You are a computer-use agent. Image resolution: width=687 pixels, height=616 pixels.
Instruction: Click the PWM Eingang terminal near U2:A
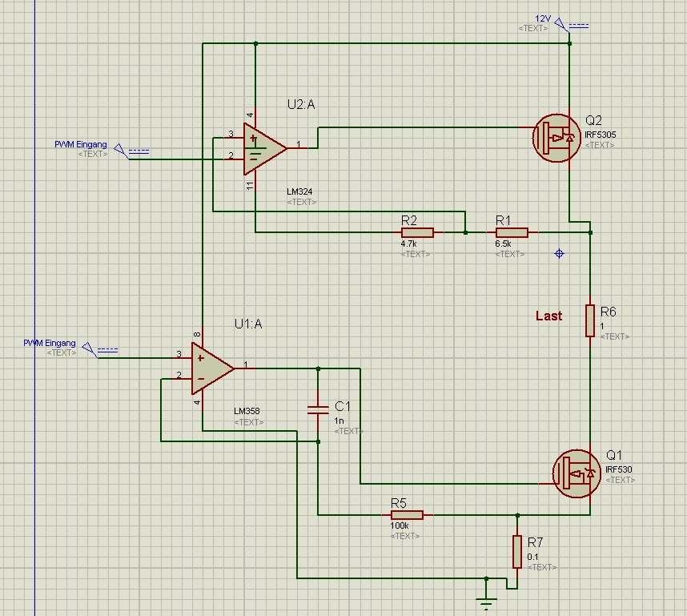131,151
